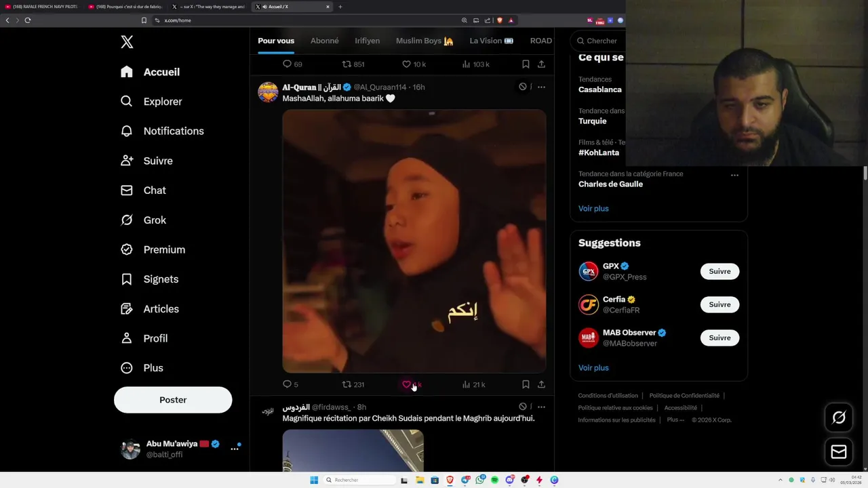Open the Al-Quran profile name link

(311, 87)
